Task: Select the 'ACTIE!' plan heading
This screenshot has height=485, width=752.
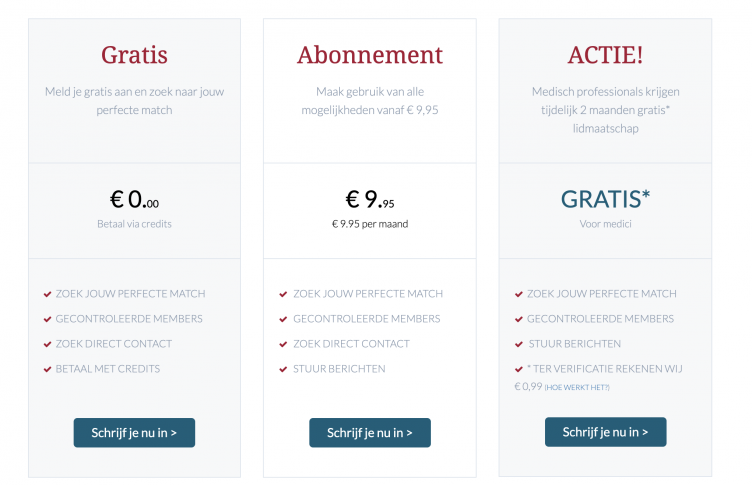Action: coord(605,54)
